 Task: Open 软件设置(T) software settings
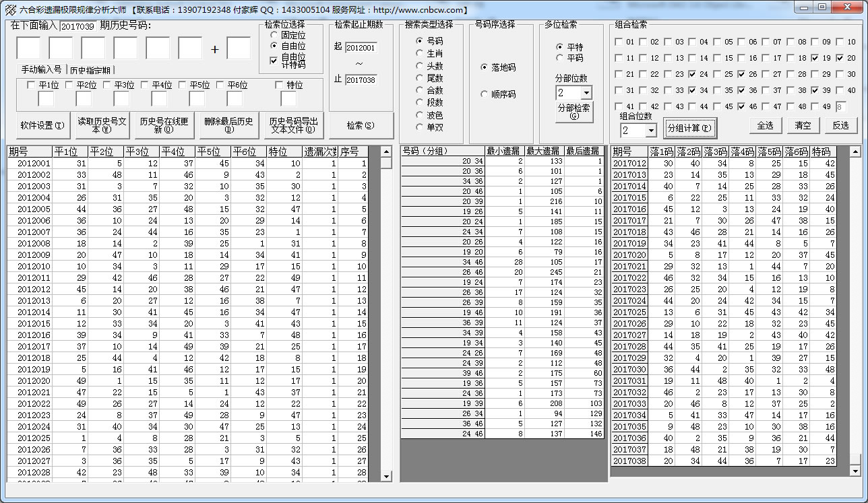pos(42,126)
